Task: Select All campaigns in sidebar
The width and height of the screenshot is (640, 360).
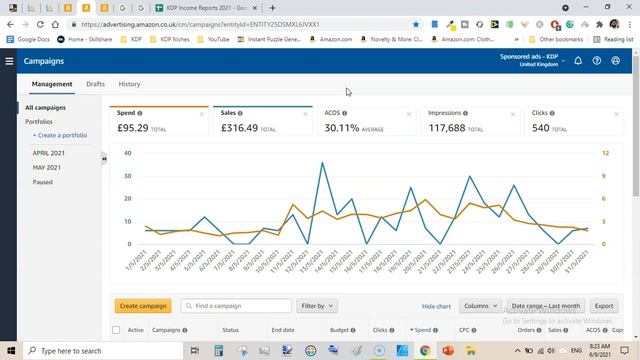Action: point(45,107)
